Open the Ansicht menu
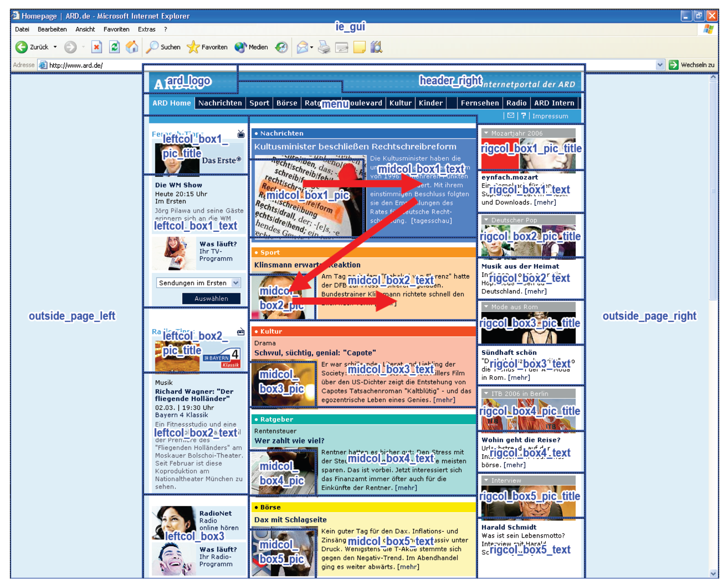Viewport: 728px width, 587px height. 85,29
